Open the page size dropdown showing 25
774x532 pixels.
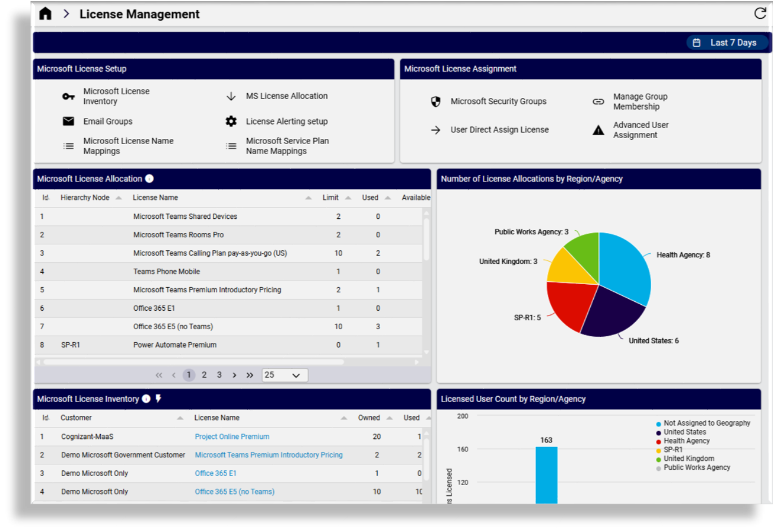[285, 375]
